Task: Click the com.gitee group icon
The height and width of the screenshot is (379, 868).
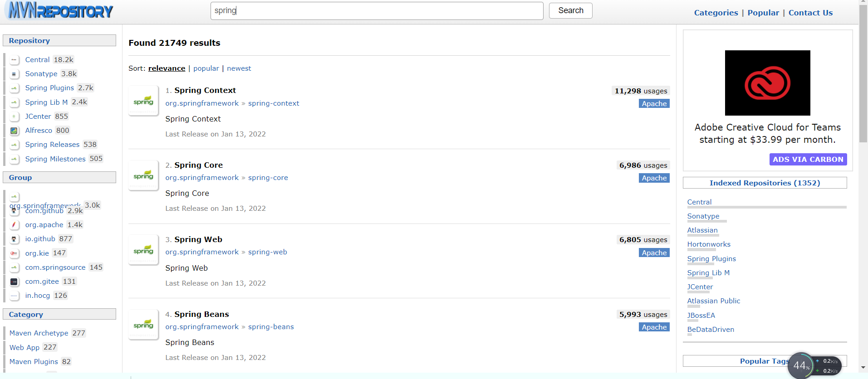Action: (15, 282)
